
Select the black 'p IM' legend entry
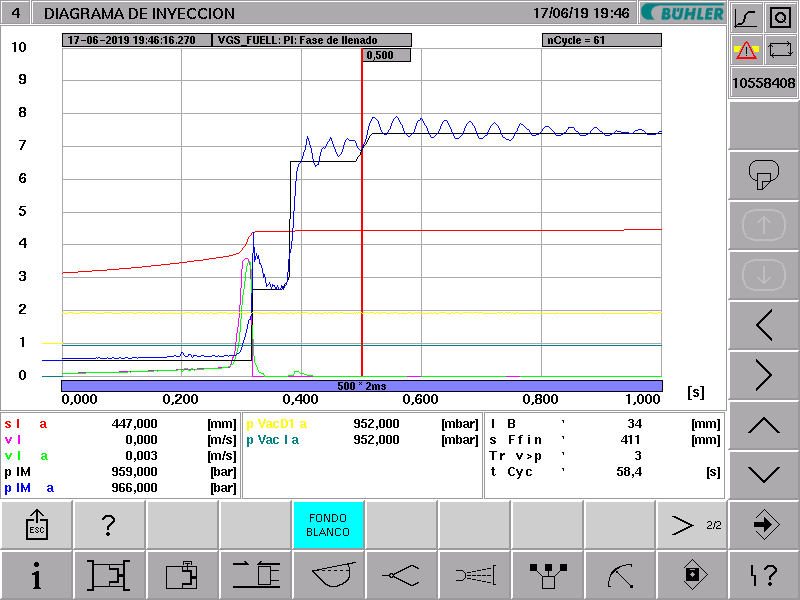click(17, 472)
